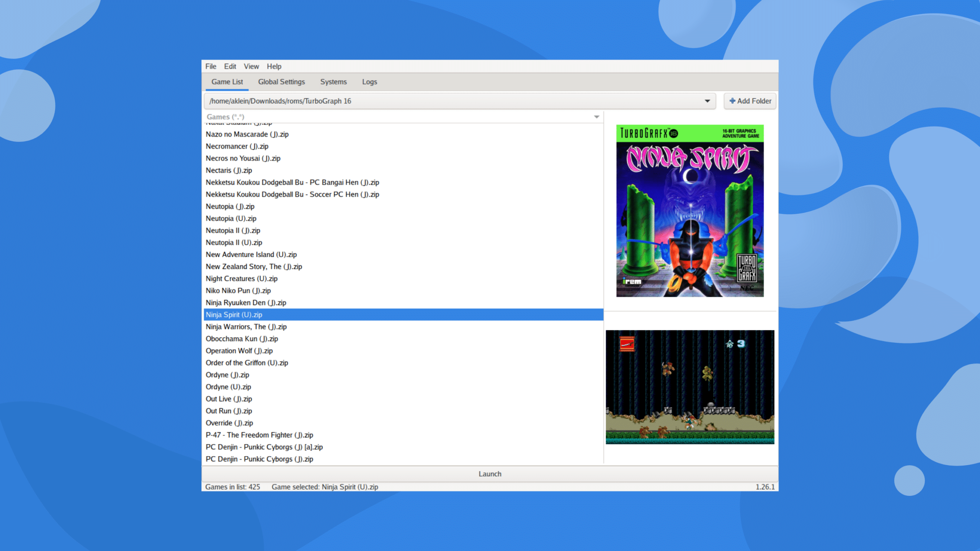Select Necros no Yousai (J).zip
The image size is (980, 551).
(403, 158)
